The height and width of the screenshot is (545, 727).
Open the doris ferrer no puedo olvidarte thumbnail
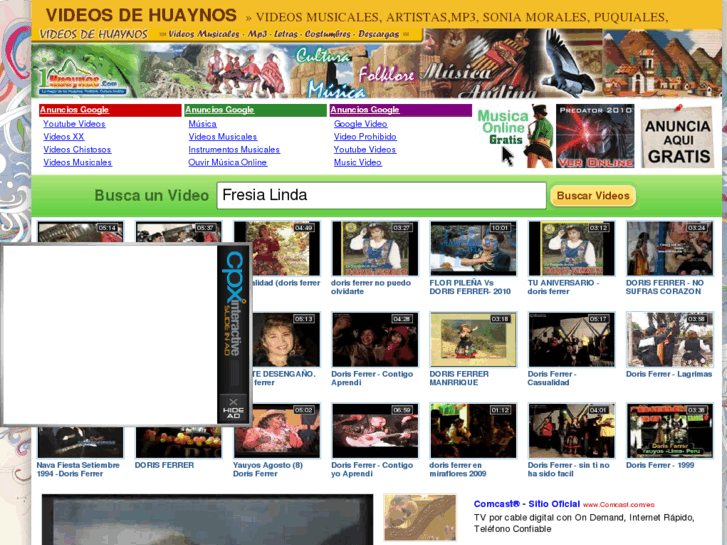[x=375, y=249]
